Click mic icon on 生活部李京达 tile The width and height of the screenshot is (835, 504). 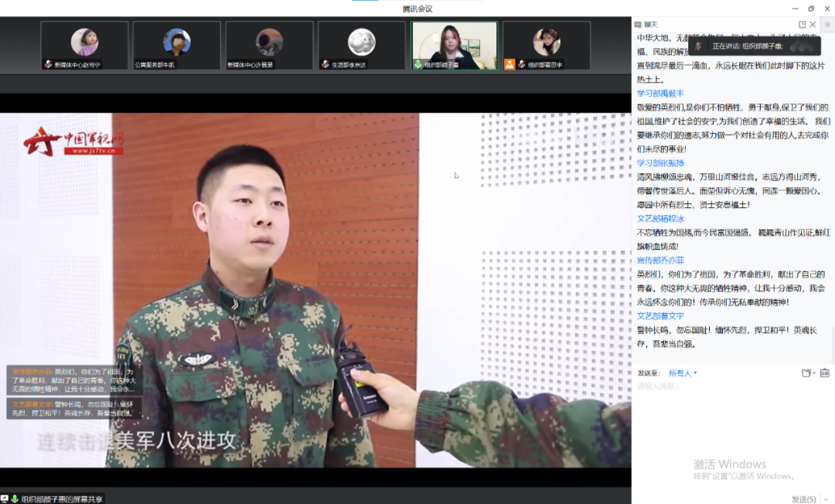(325, 65)
